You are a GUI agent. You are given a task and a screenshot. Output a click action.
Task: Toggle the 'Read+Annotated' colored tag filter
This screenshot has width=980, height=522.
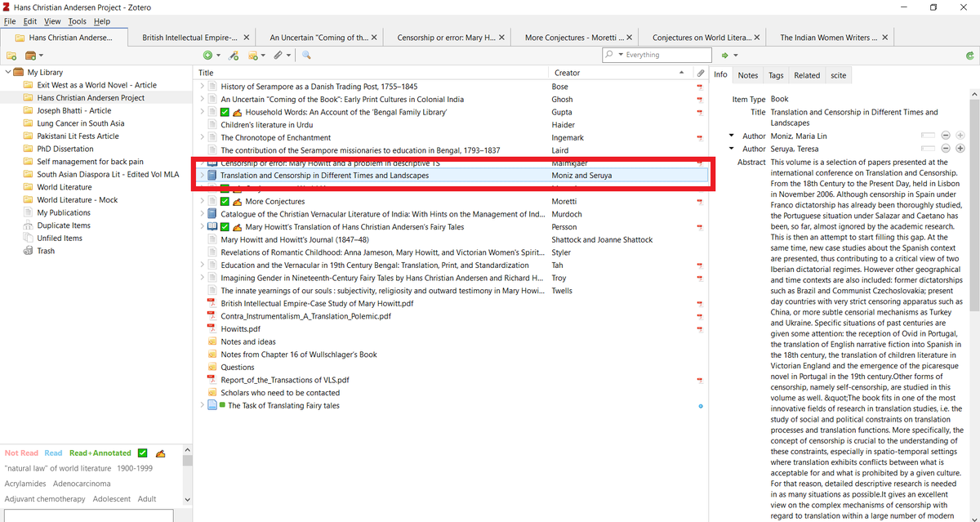click(100, 453)
